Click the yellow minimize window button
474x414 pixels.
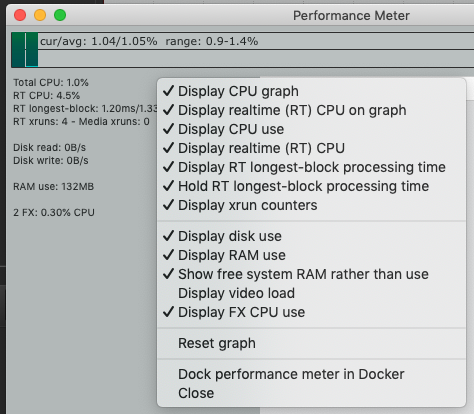40,15
